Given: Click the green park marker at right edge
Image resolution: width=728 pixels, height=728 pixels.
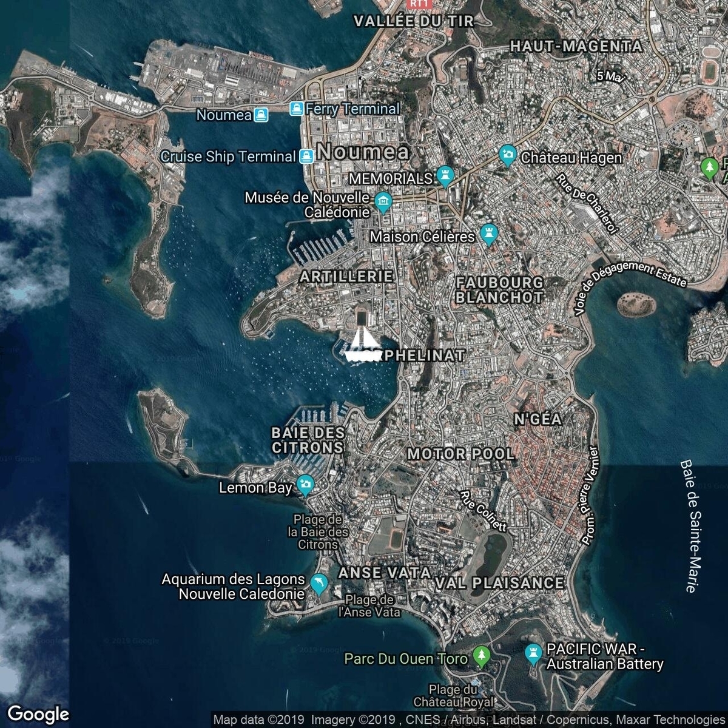Looking at the screenshot, I should 709,167.
